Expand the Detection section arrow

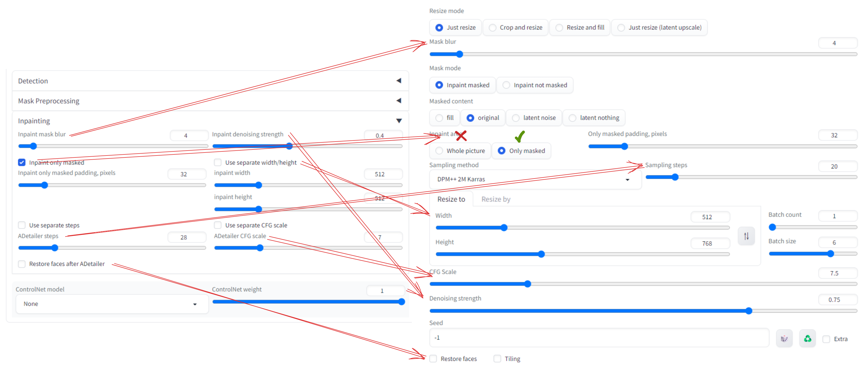(399, 80)
